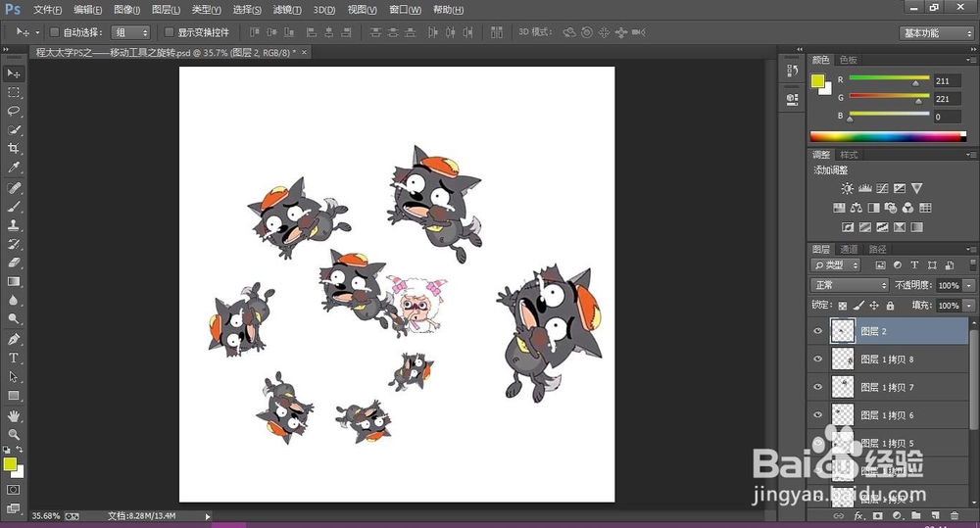The height and width of the screenshot is (528, 980).
Task: Switch to the 色板 tab
Action: tap(848, 60)
